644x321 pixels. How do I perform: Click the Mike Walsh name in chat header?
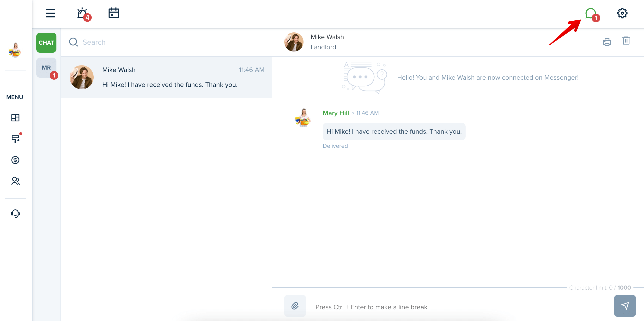tap(327, 37)
